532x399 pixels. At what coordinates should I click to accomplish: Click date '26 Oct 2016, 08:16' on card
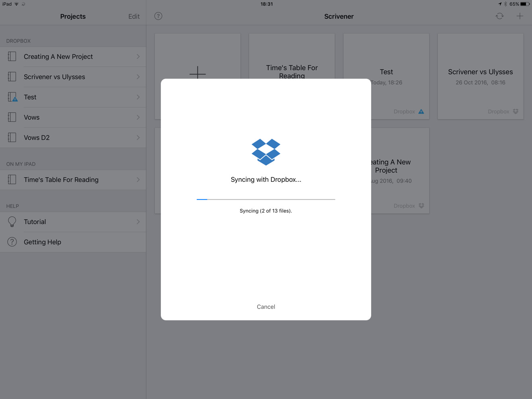pyautogui.click(x=480, y=83)
